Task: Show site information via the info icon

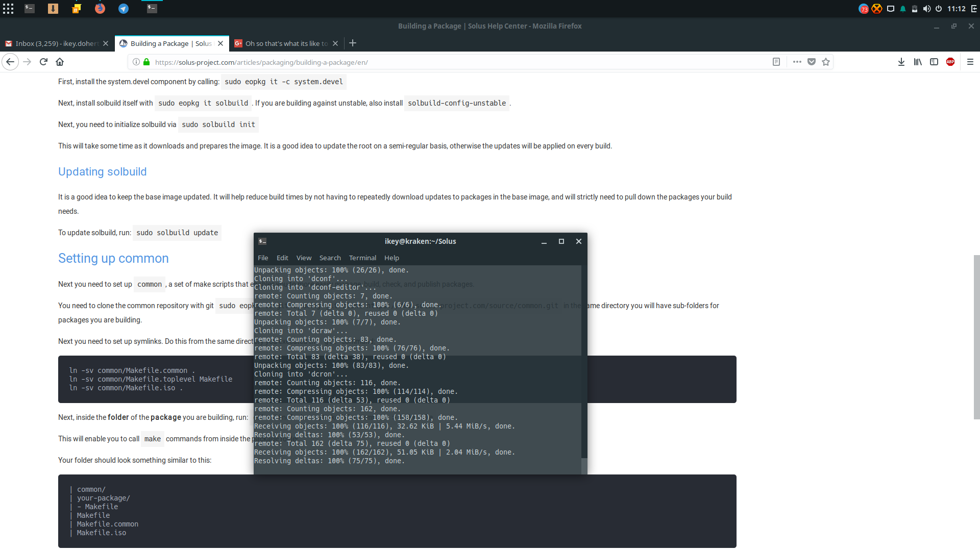Action: 136,62
